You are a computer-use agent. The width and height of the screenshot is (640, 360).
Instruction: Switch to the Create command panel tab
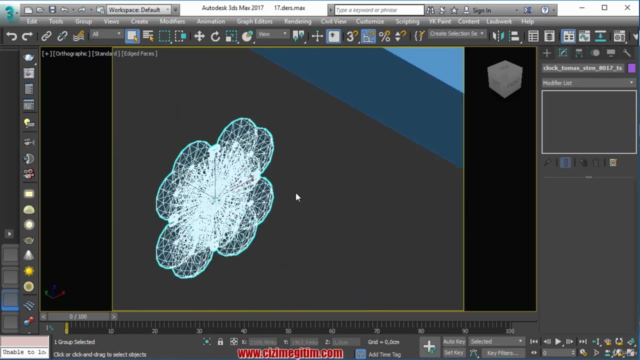point(547,53)
